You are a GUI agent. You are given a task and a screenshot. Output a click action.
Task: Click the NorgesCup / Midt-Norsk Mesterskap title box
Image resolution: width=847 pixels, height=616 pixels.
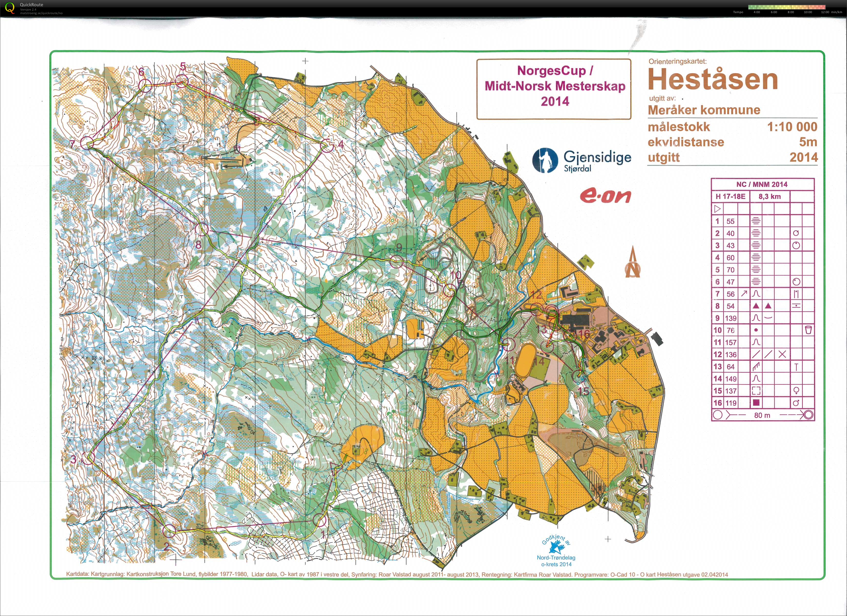coord(554,89)
